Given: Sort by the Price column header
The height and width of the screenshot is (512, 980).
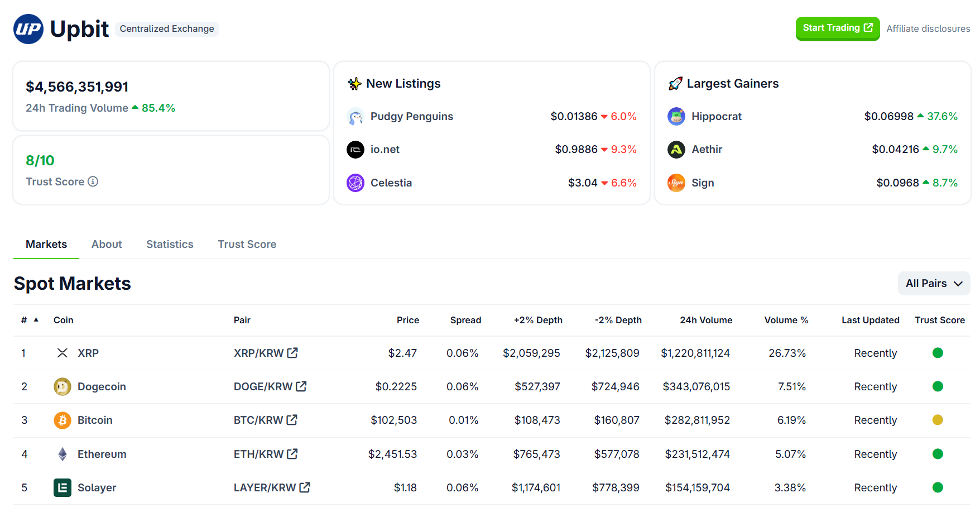Looking at the screenshot, I should 408,320.
